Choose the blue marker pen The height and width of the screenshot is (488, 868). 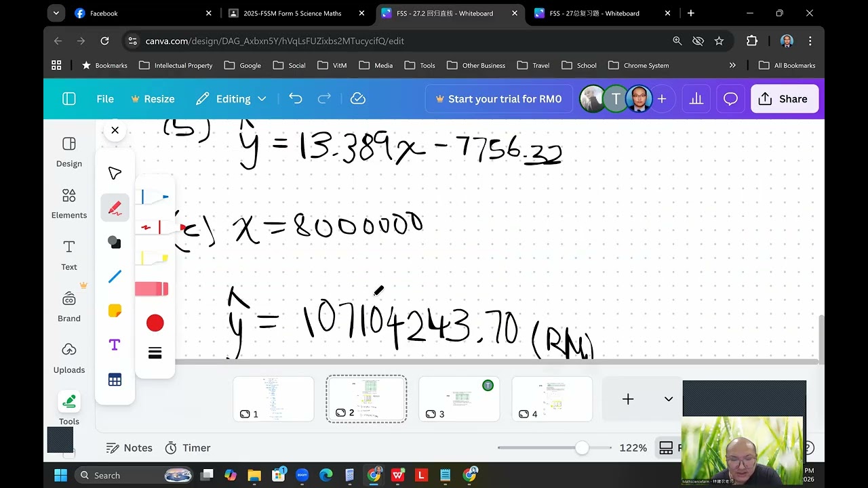point(155,197)
